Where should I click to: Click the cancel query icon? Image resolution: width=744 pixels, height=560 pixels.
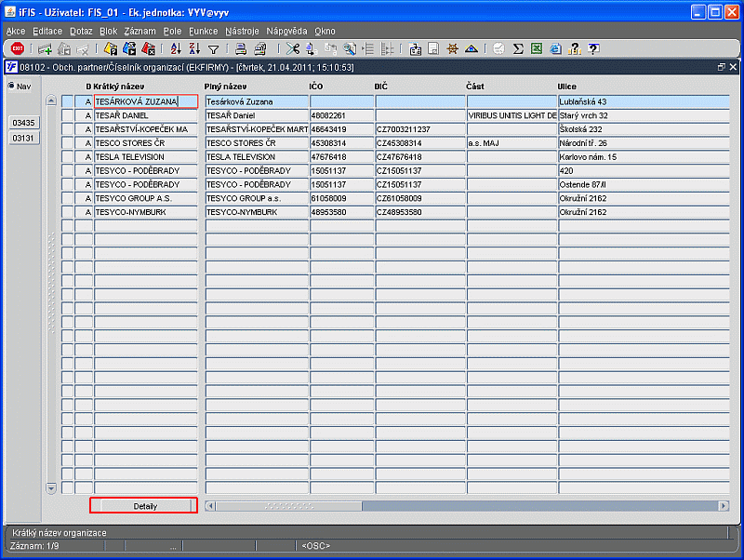(148, 48)
